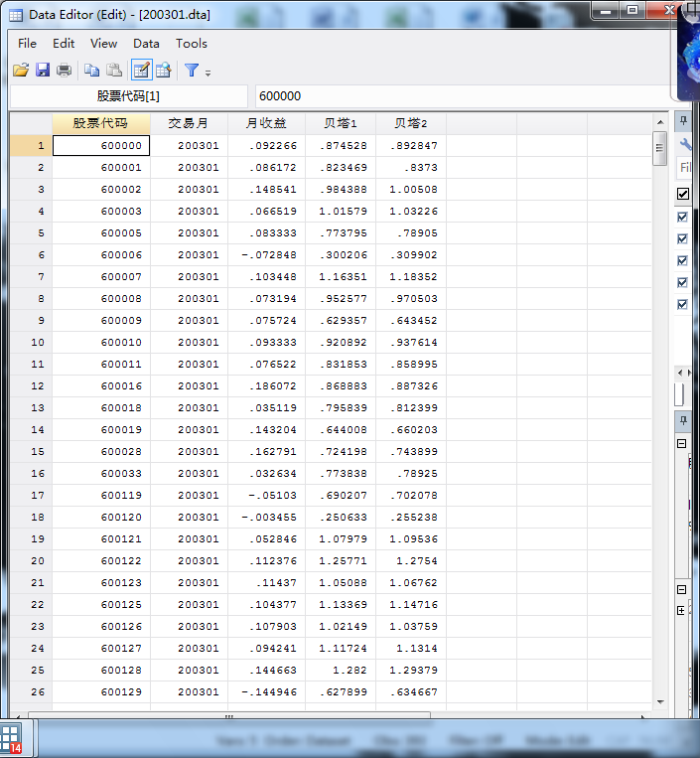This screenshot has height=758, width=700.
Task: Select cell 1.282 in row 25
Action: pyautogui.click(x=341, y=670)
